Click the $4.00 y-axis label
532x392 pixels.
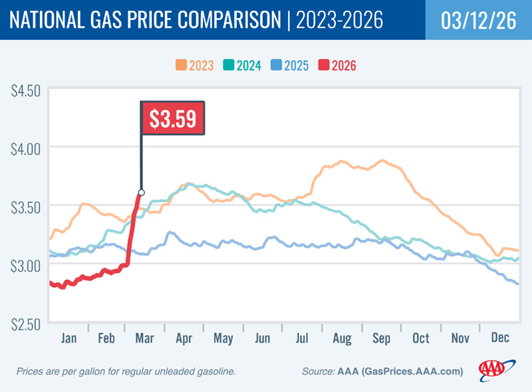coord(25,147)
